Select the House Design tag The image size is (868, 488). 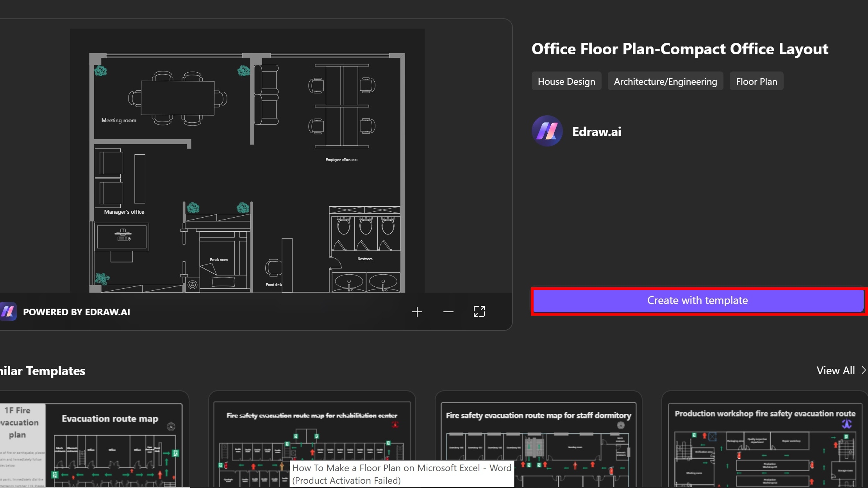(x=566, y=81)
